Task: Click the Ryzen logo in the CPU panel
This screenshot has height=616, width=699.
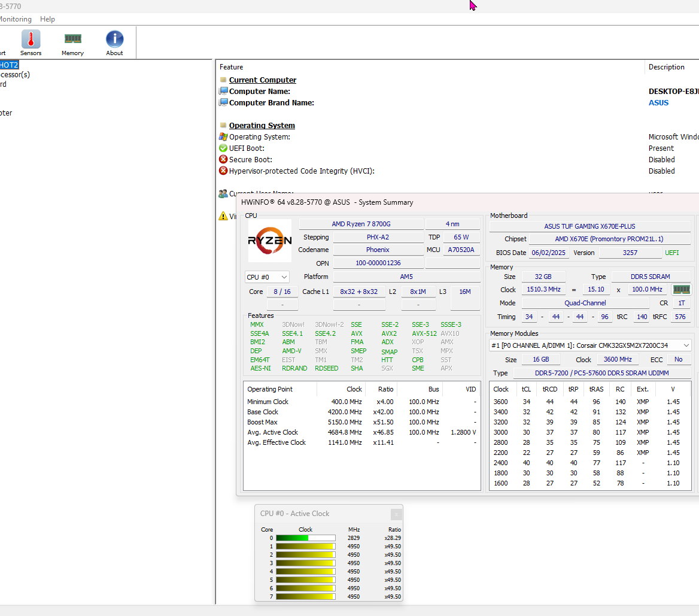Action: click(x=269, y=240)
